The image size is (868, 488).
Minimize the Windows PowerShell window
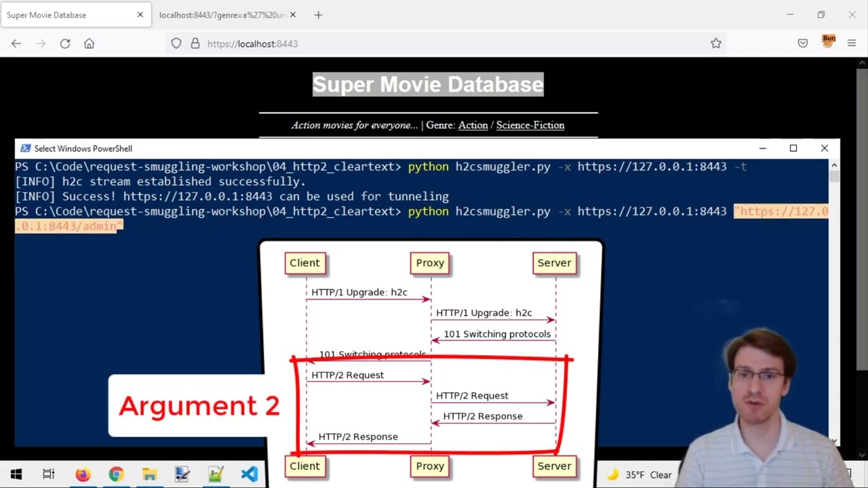[x=762, y=148]
